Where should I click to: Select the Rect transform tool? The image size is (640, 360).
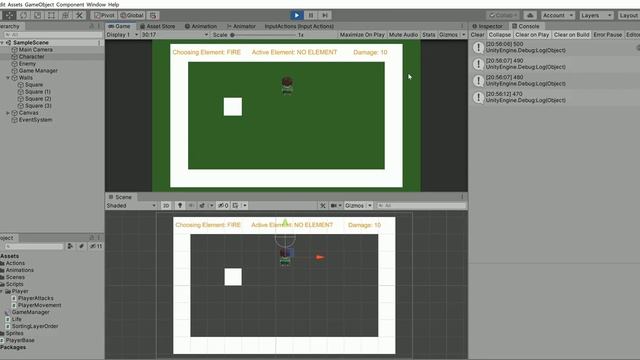(51, 16)
